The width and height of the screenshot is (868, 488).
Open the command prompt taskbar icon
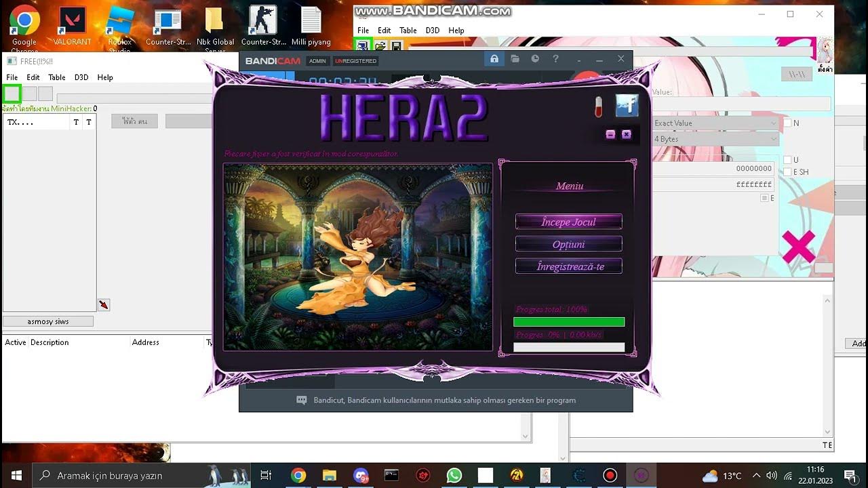click(x=392, y=475)
